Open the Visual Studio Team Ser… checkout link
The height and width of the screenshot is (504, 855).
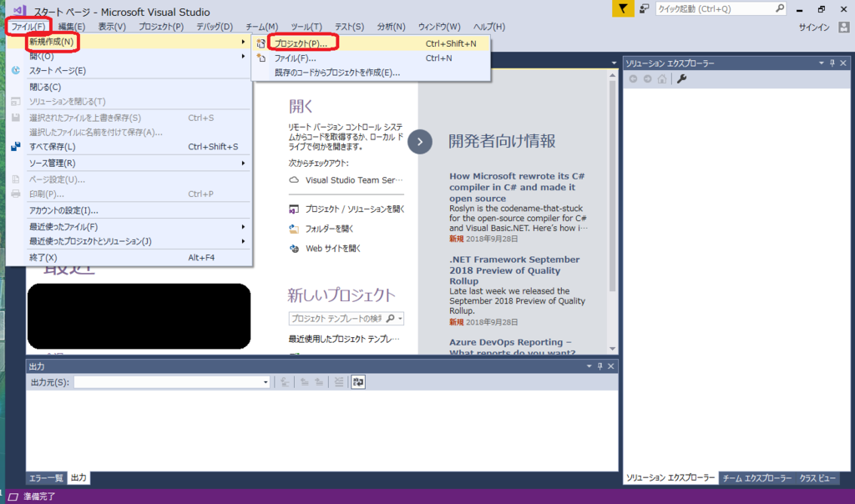pyautogui.click(x=354, y=179)
